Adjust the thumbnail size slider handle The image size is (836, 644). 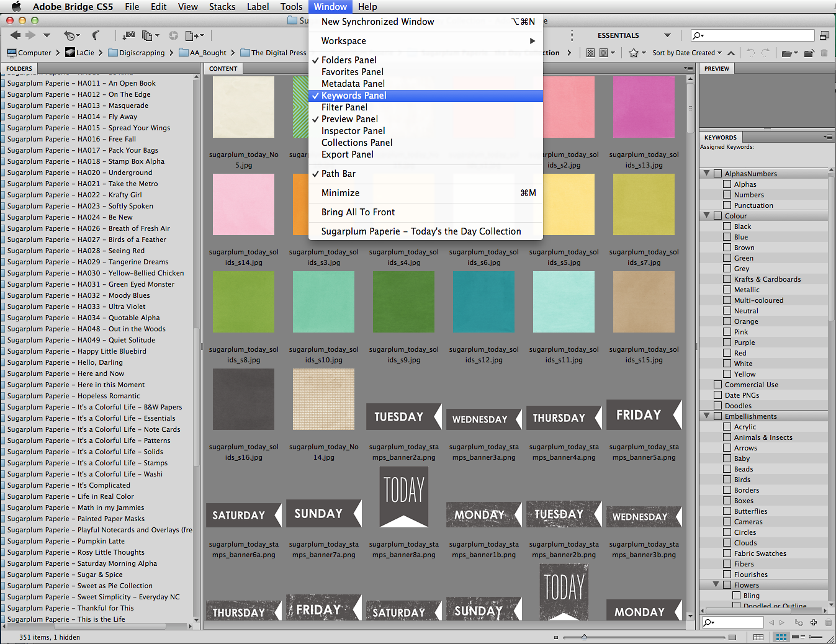click(x=584, y=637)
